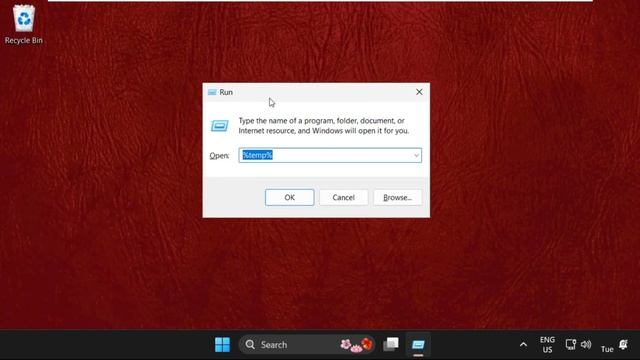Click the flower highlight icon in Search
The width and height of the screenshot is (640, 360).
(357, 345)
